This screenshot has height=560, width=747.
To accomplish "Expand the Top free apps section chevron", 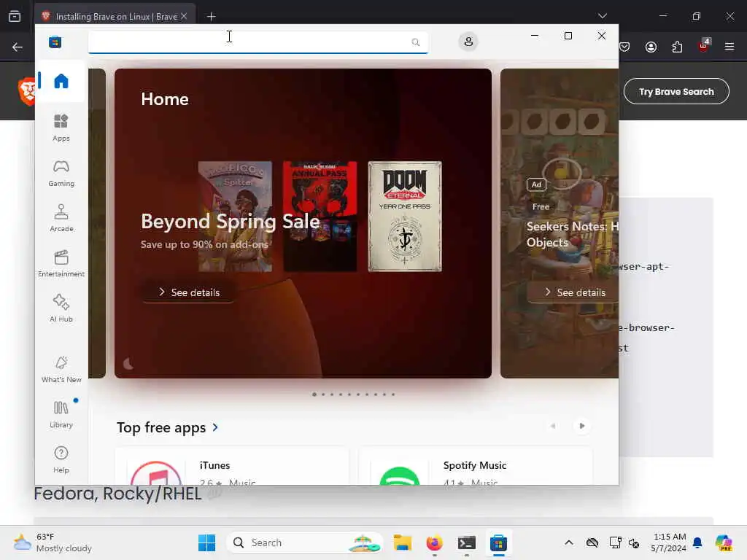I will [215, 427].
